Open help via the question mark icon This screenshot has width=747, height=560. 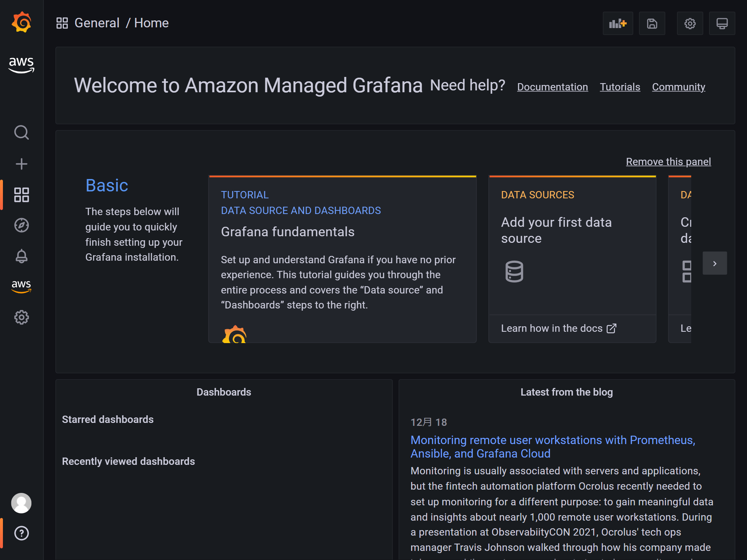22,533
